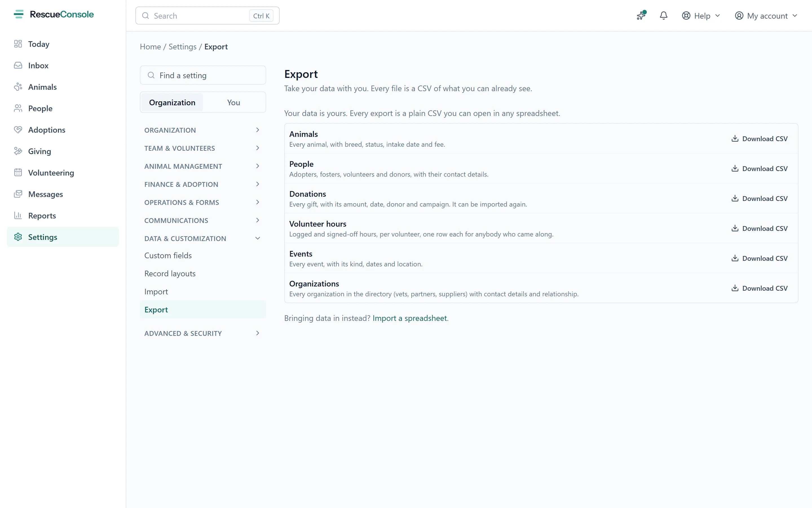Switch to the You tab
Image resolution: width=812 pixels, height=508 pixels.
tap(233, 102)
